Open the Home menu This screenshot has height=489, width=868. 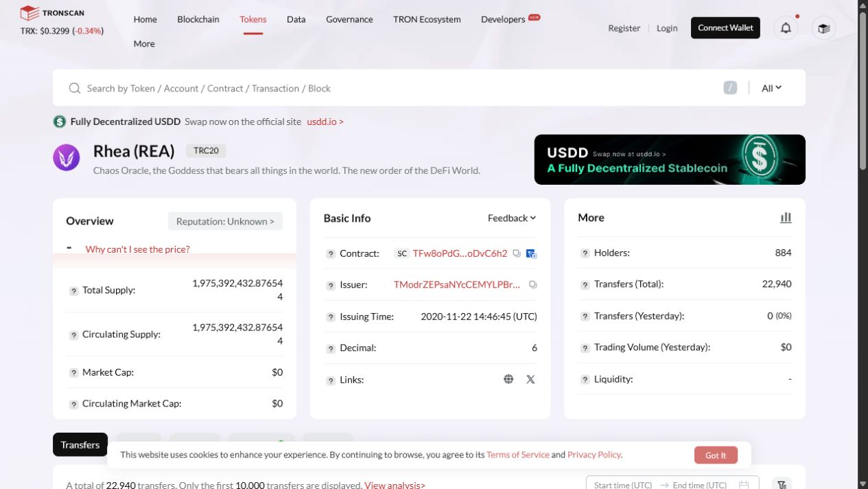pyautogui.click(x=145, y=19)
